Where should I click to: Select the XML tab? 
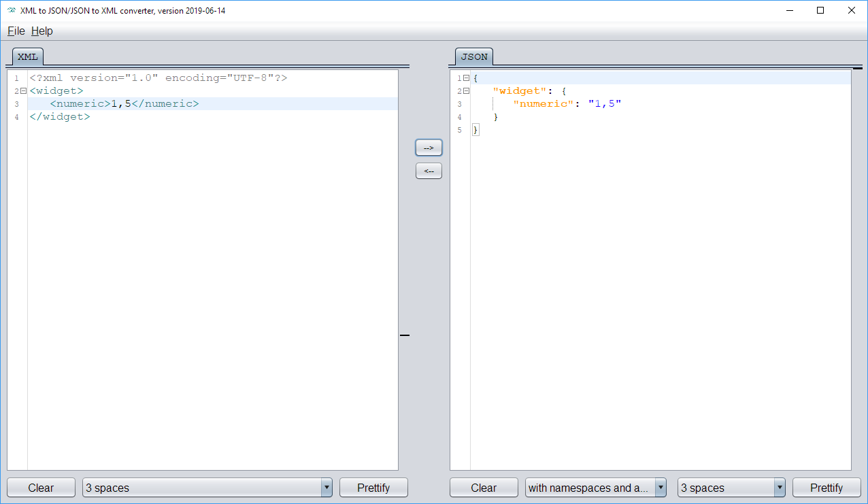[x=28, y=56]
